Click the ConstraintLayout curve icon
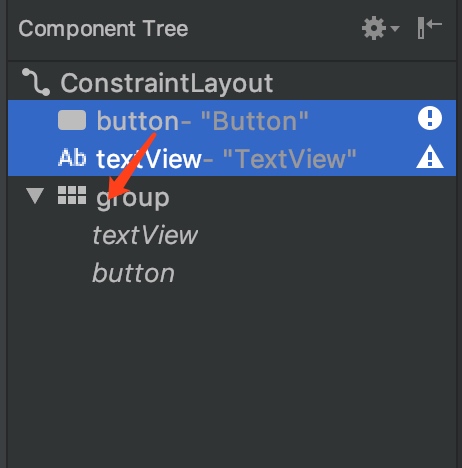The height and width of the screenshot is (468, 462). (36, 82)
